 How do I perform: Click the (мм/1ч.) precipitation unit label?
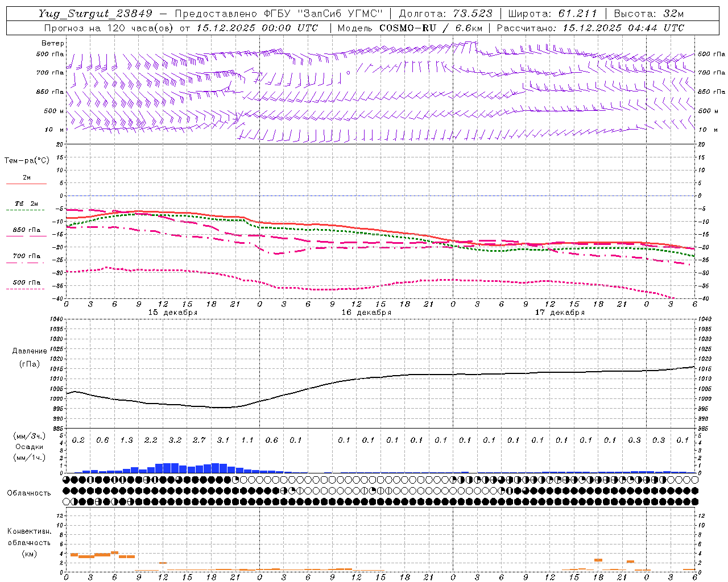[30, 458]
